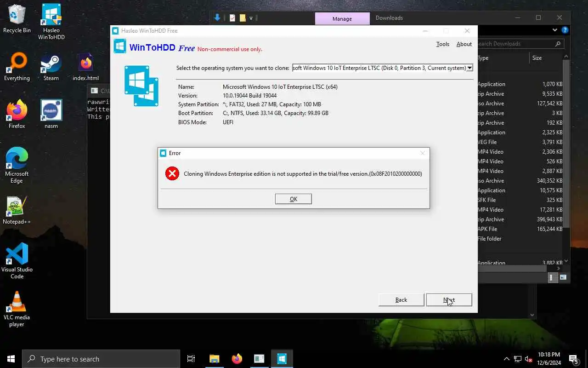Show hidden system tray icons
588x368 pixels.
[507, 359]
